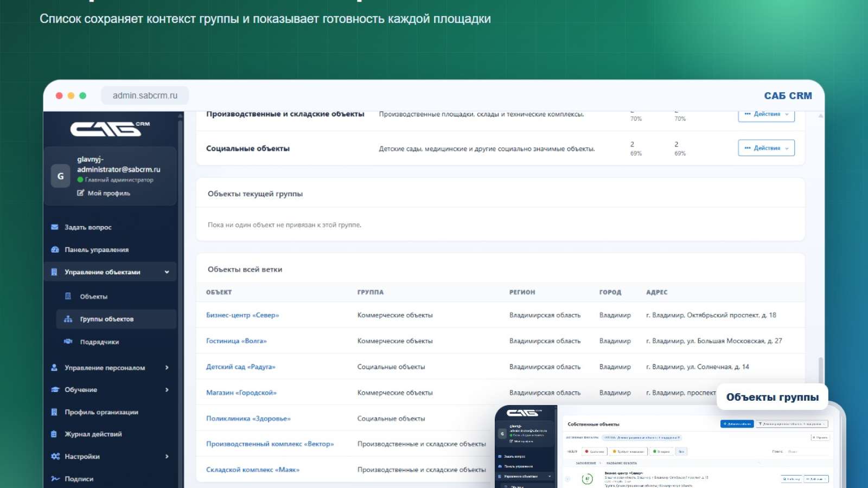The image size is (868, 488).
Task: Click the edit icon beside Мой профиль
Action: click(81, 193)
